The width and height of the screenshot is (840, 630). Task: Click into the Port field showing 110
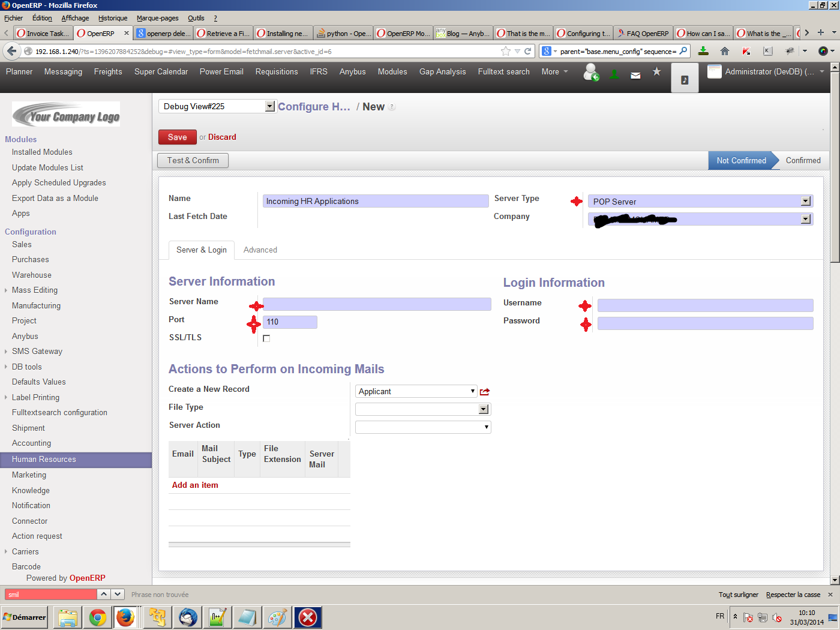[290, 322]
